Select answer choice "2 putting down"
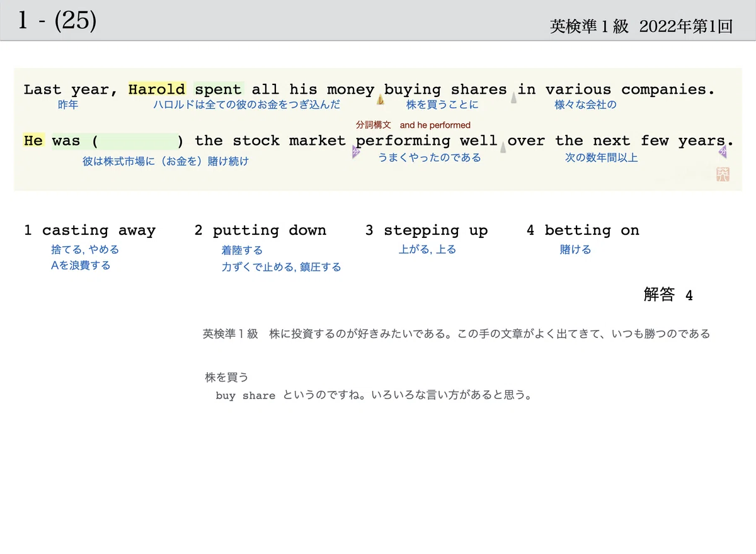756x554 pixels. coord(260,230)
